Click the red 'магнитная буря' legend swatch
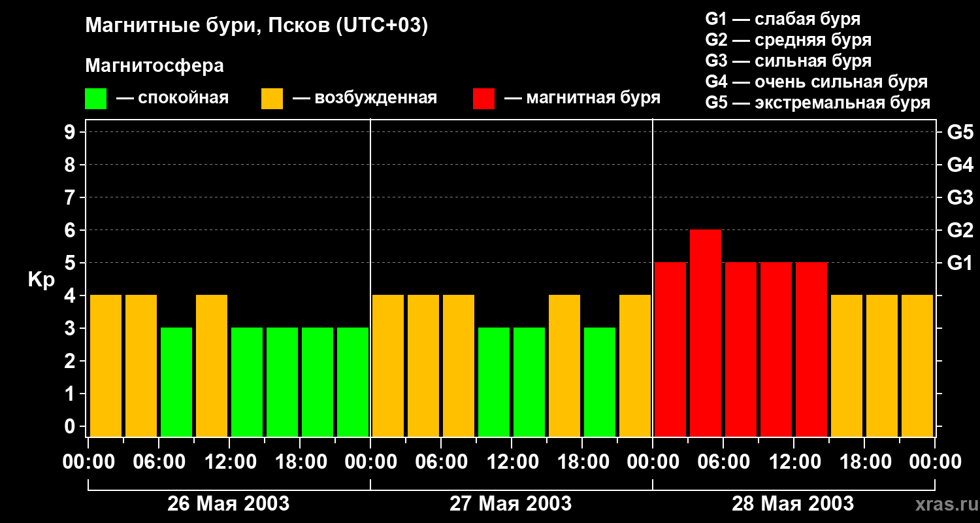The height and width of the screenshot is (523, 980). coord(483,99)
